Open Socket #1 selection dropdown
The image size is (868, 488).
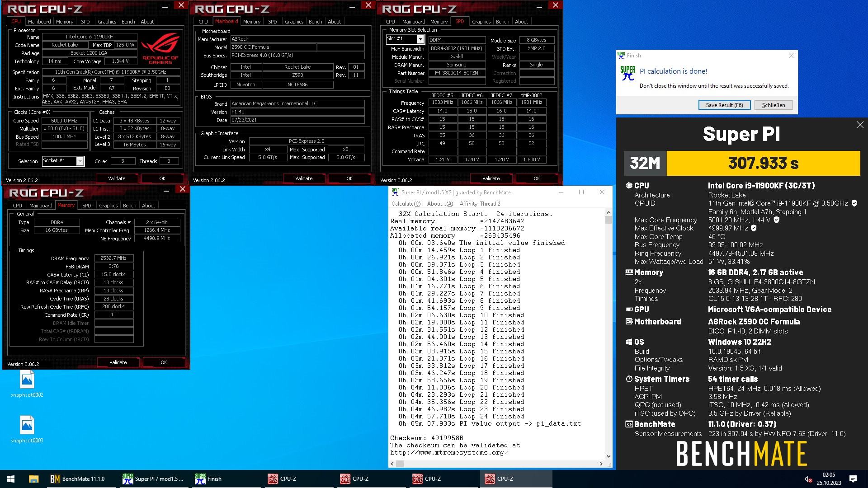pyautogui.click(x=80, y=161)
